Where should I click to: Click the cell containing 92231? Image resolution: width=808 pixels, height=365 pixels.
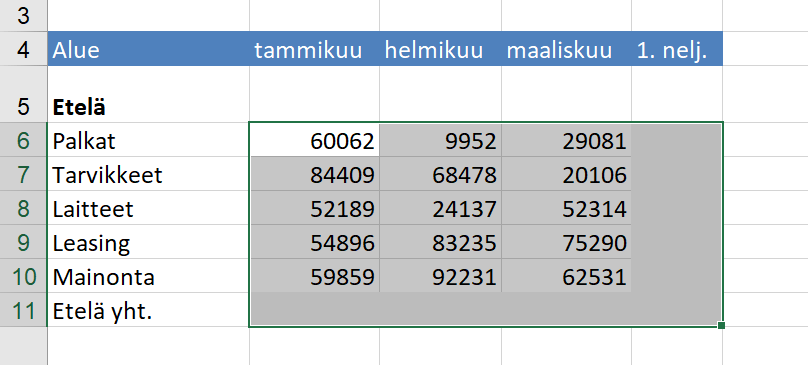(x=440, y=276)
